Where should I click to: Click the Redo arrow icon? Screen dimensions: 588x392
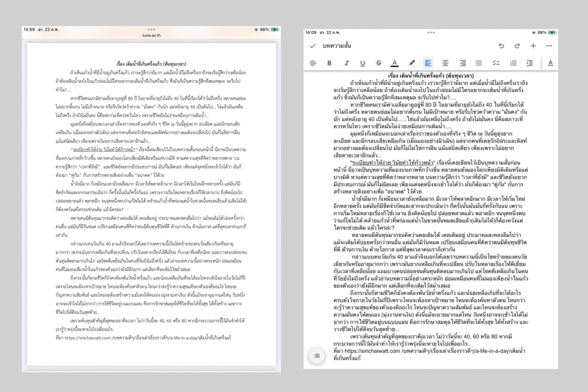pyautogui.click(x=517, y=46)
